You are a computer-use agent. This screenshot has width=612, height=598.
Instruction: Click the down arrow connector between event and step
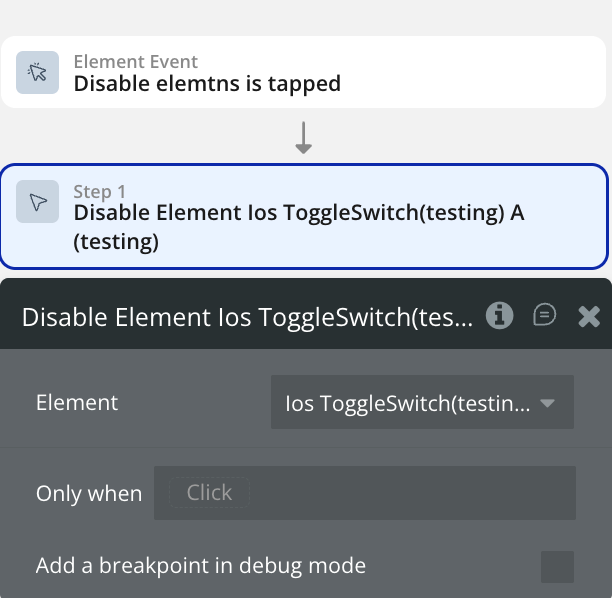(304, 137)
